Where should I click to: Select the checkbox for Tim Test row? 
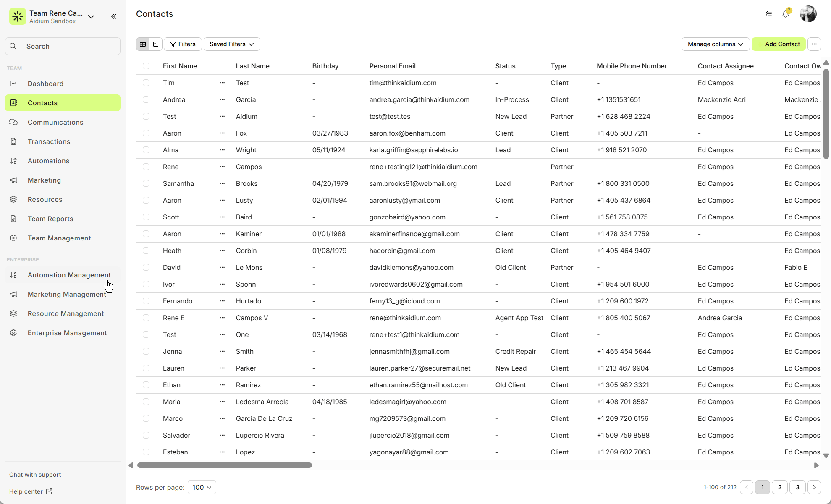[x=146, y=83]
